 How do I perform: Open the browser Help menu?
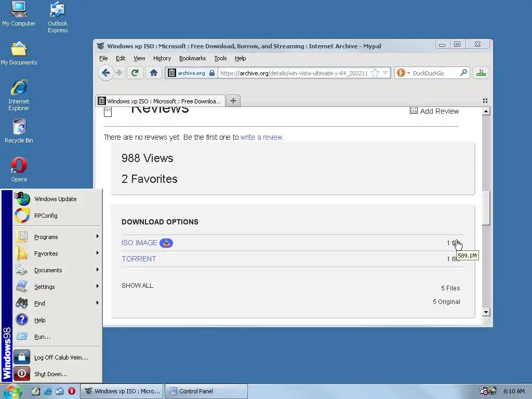(240, 58)
